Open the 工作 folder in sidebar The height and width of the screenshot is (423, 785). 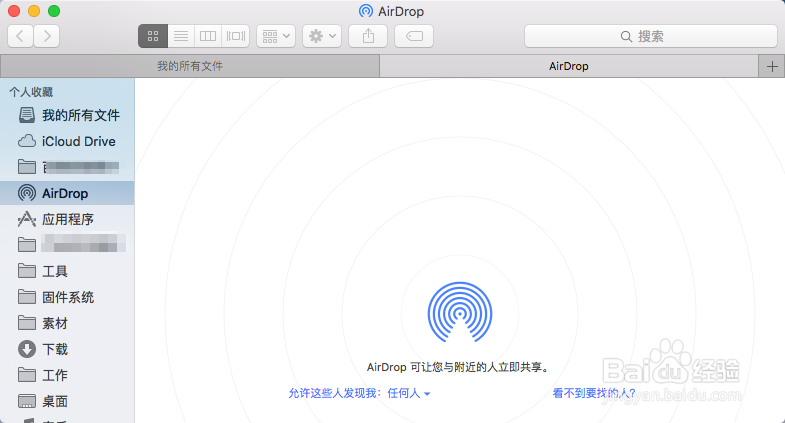[67, 375]
